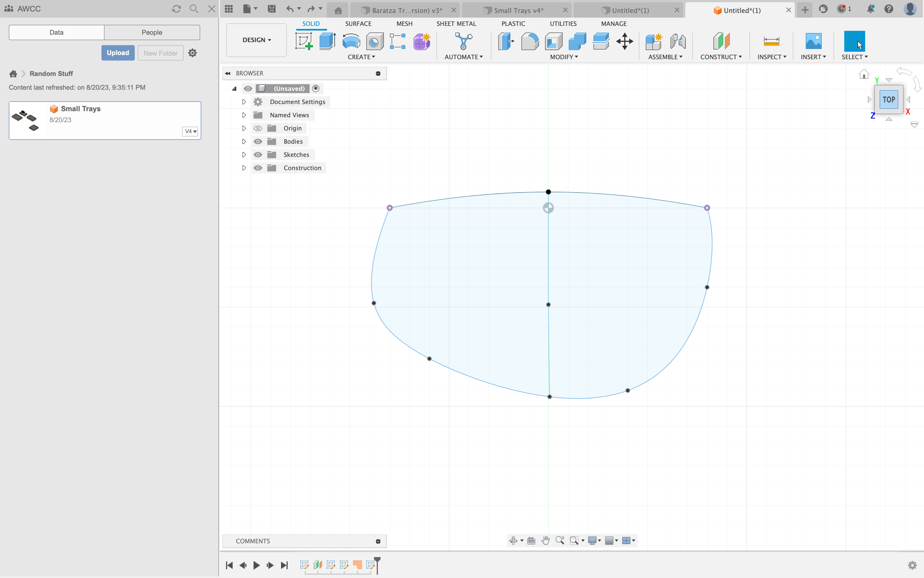Open the data panel grid icon

[229, 9]
